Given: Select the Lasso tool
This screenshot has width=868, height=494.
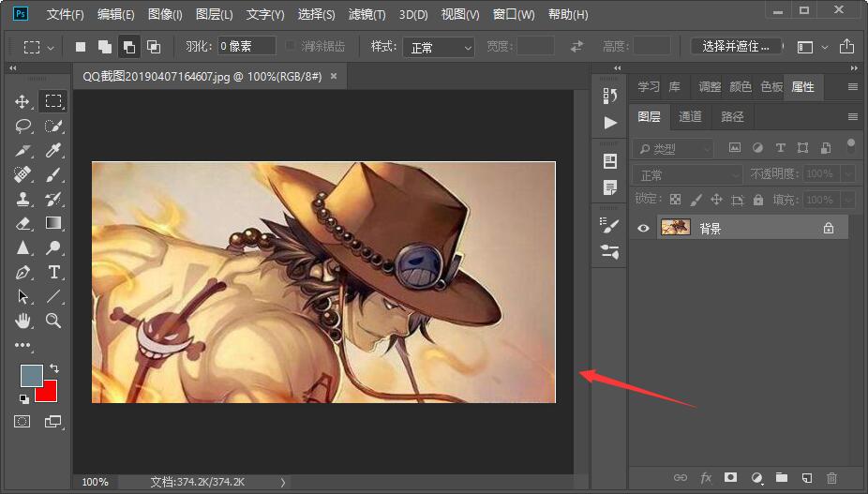Looking at the screenshot, I should [x=22, y=126].
